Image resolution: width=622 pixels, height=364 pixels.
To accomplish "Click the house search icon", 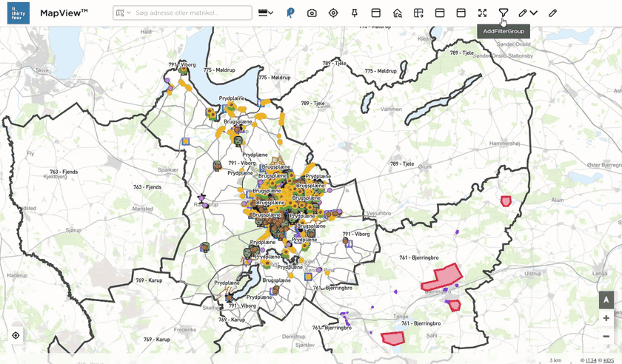I will tap(397, 13).
